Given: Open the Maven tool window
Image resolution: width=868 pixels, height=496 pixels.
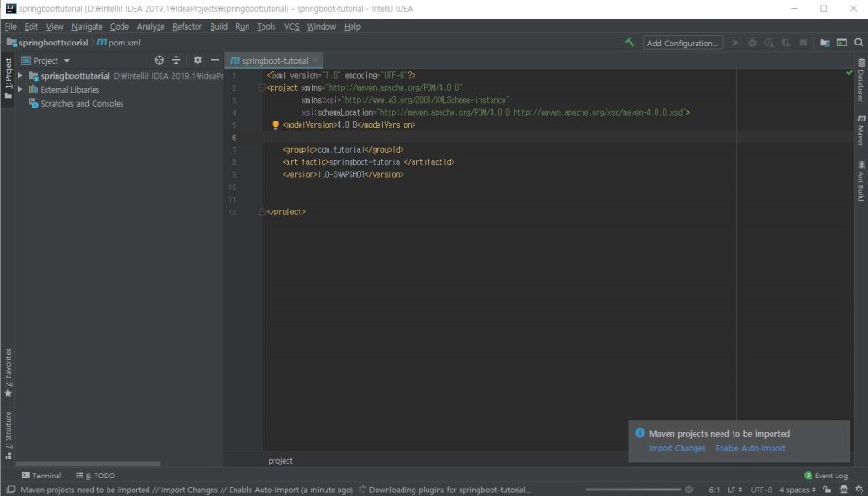Looking at the screenshot, I should [x=861, y=131].
